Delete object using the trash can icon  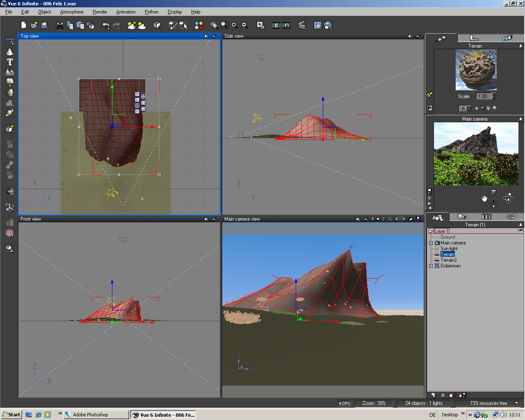(443, 395)
